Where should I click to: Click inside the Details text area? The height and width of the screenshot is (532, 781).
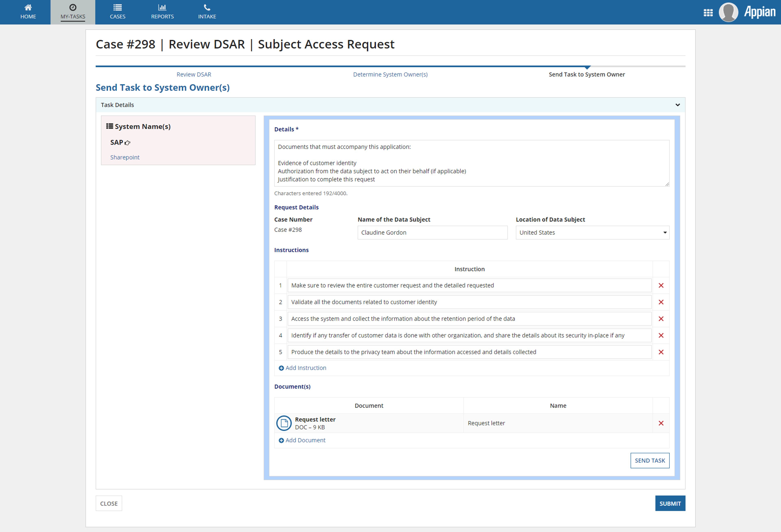click(471, 163)
